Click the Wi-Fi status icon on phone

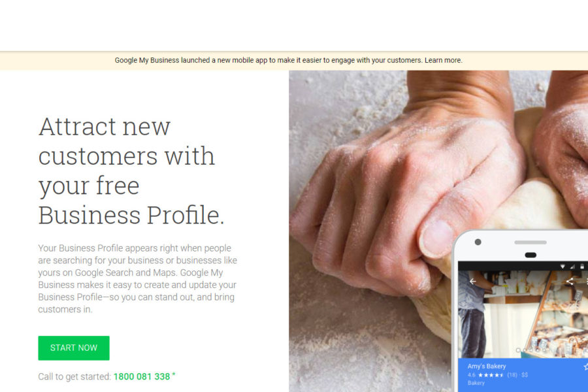(x=563, y=267)
